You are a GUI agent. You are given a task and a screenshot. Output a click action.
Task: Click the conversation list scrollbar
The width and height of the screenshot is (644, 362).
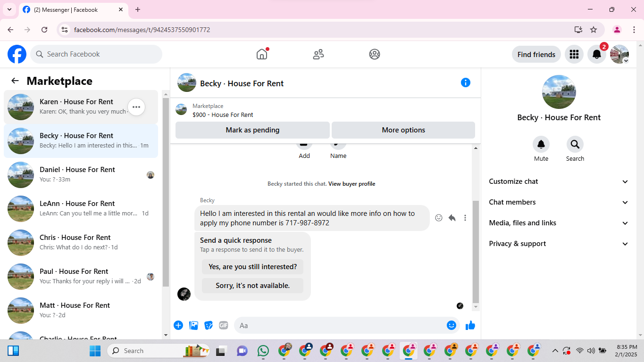(166, 192)
